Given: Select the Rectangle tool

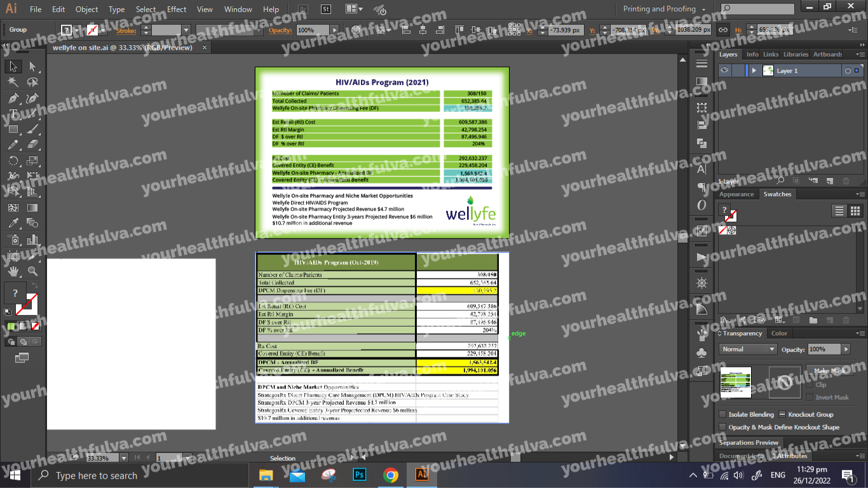Looking at the screenshot, I should (13, 128).
